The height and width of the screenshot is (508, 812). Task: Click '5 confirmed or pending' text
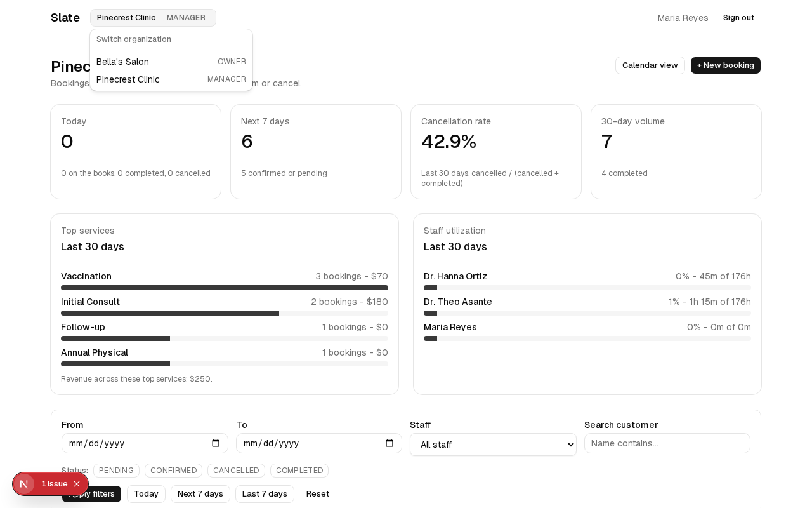[x=284, y=173]
